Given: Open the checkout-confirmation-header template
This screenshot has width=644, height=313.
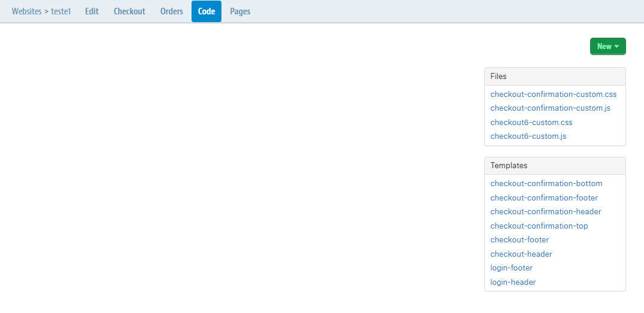Looking at the screenshot, I should tap(545, 212).
